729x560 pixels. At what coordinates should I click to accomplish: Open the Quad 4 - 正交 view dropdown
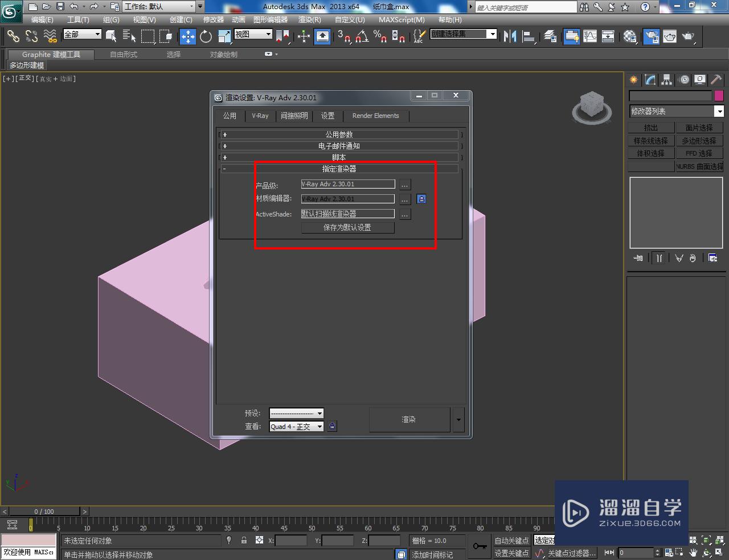coord(296,427)
